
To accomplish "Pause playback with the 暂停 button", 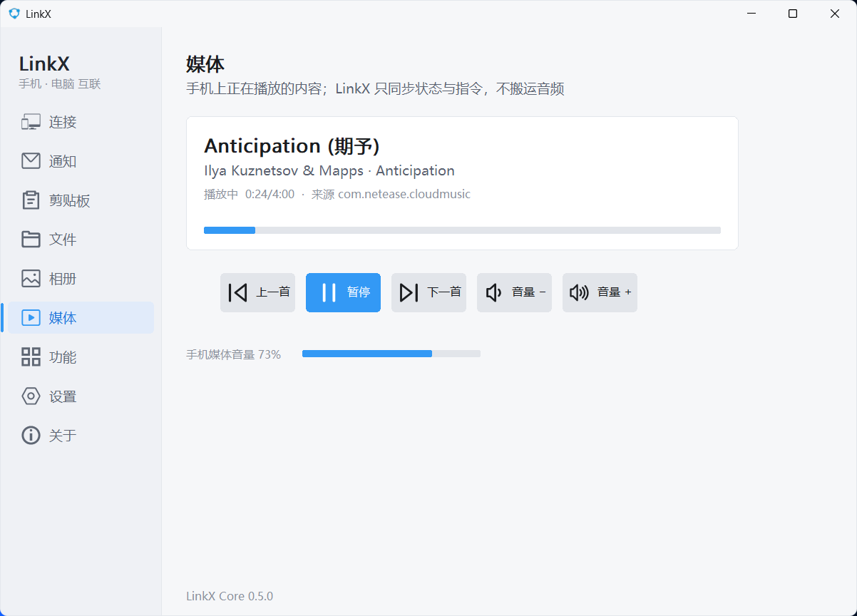I will tap(343, 292).
